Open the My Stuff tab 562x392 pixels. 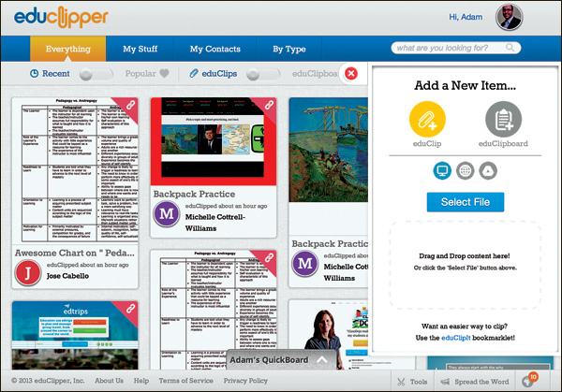pyautogui.click(x=140, y=49)
